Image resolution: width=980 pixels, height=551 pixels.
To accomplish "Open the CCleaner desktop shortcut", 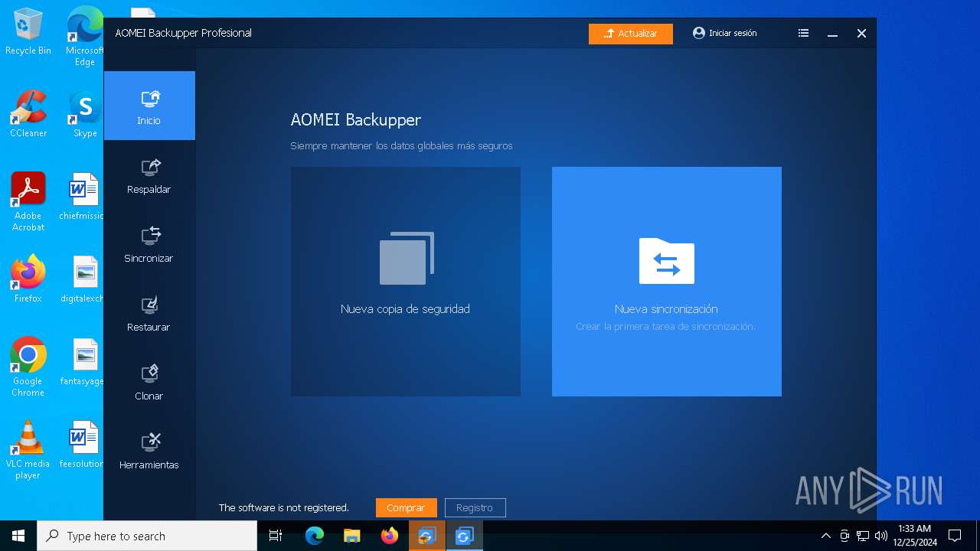I will (x=28, y=114).
